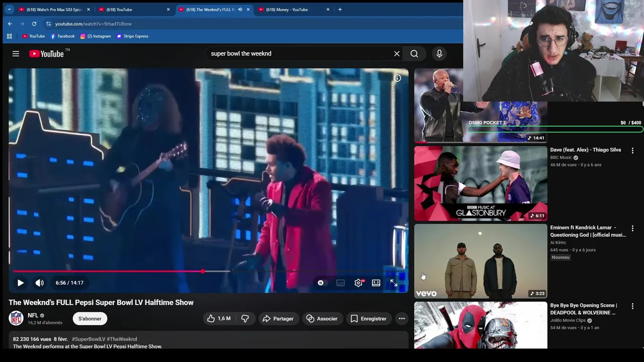Open the JoBlo Movie Clips channel name
The width and height of the screenshot is (644, 362).
[568, 320]
